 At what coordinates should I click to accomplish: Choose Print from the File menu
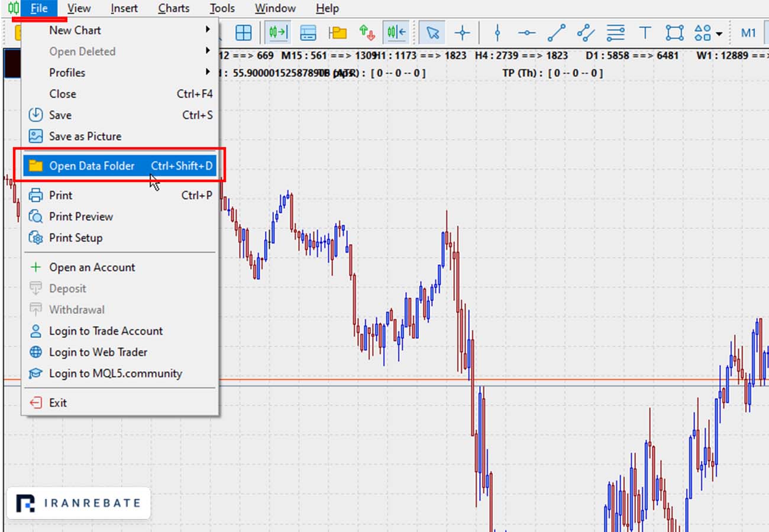[x=120, y=196]
